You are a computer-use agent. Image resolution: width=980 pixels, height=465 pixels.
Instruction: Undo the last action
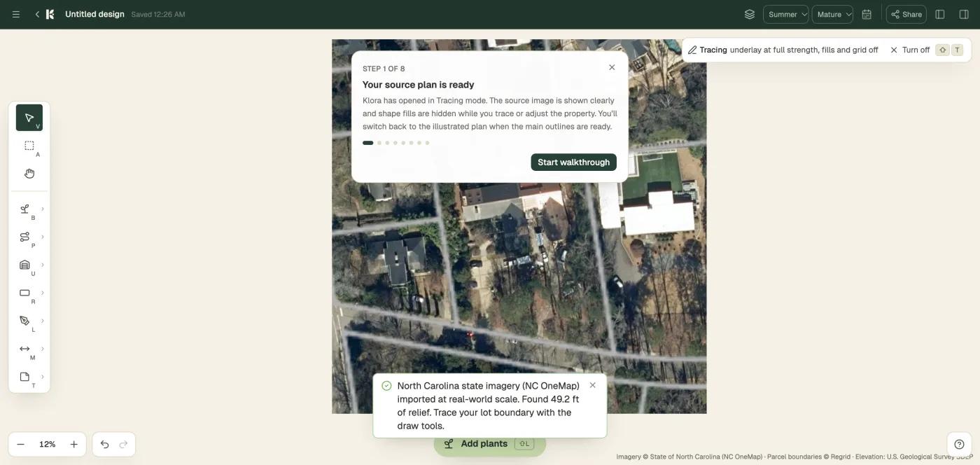[x=104, y=444]
